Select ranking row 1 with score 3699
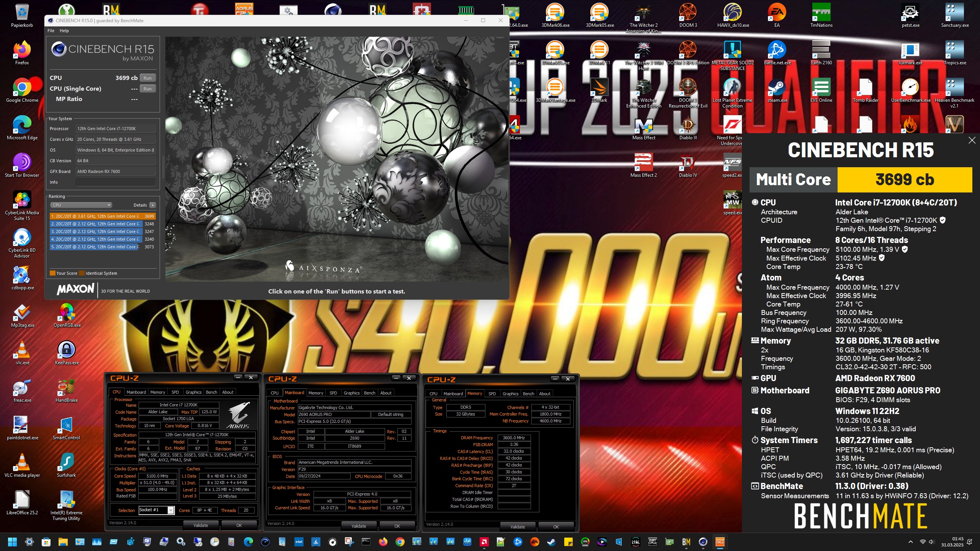Screen dimensions: 980x551 (x=102, y=216)
